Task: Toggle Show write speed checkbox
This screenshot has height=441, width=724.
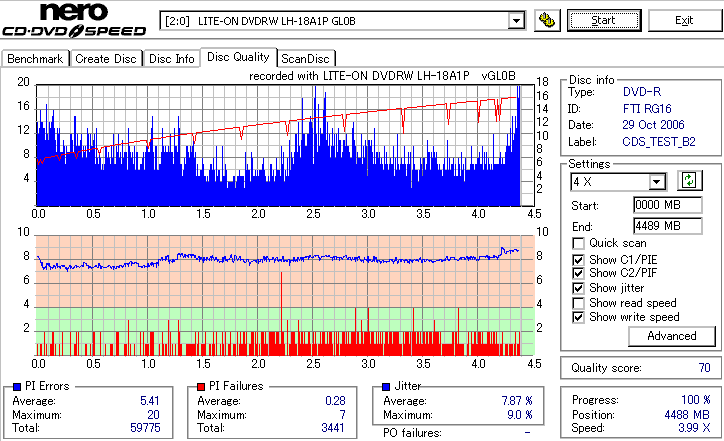Action: pyautogui.click(x=578, y=317)
